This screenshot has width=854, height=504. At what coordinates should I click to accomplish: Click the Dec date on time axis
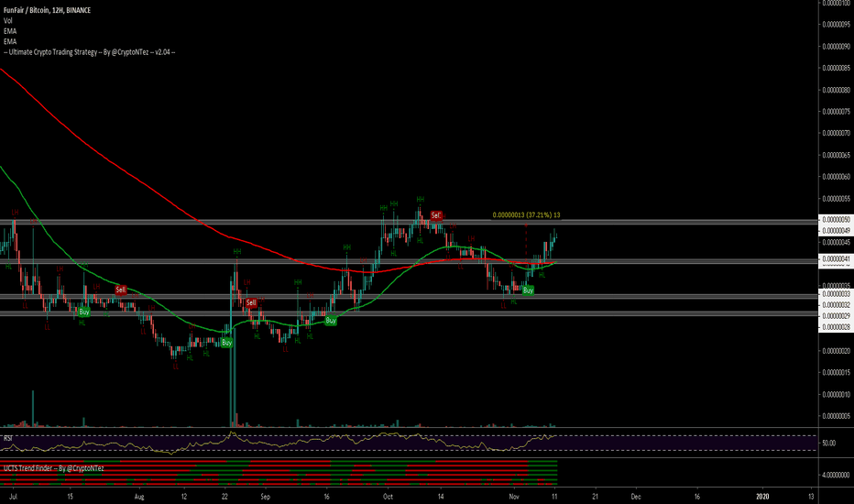point(636,497)
